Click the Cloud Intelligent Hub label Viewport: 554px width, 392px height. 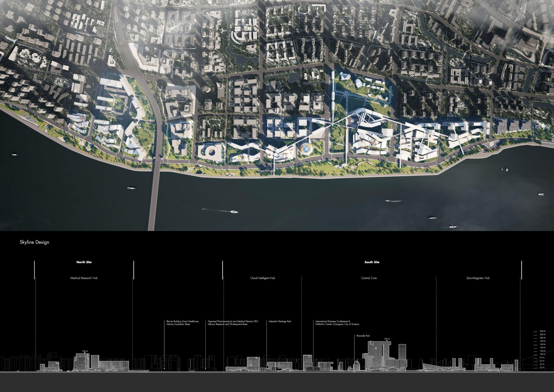pos(263,278)
